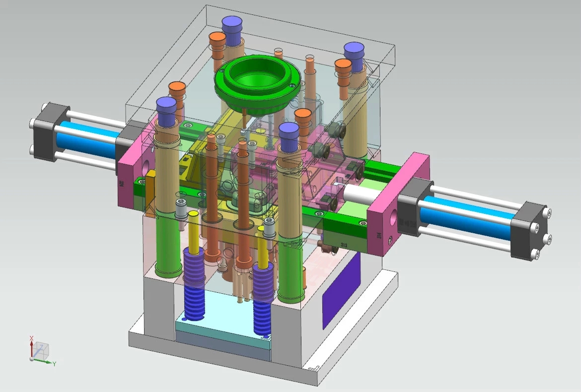Select the left cylinder's outer end cap

[x=50, y=131]
